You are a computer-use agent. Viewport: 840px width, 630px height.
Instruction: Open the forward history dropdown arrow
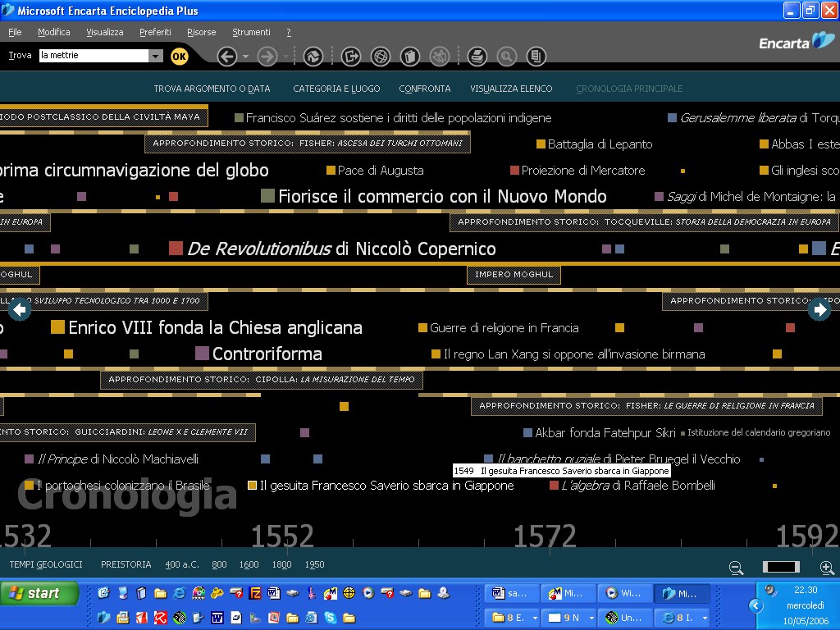pos(285,57)
